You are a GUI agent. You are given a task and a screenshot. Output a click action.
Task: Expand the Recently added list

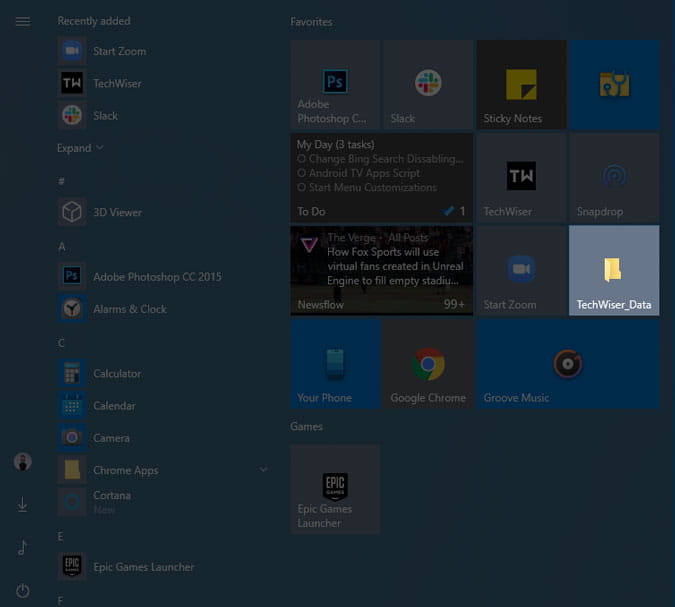click(80, 148)
